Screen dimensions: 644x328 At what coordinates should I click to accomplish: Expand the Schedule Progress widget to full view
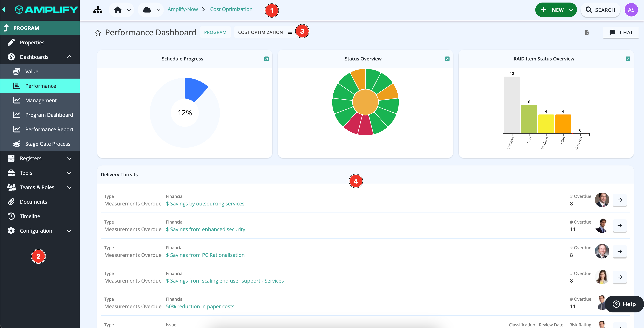click(x=267, y=58)
